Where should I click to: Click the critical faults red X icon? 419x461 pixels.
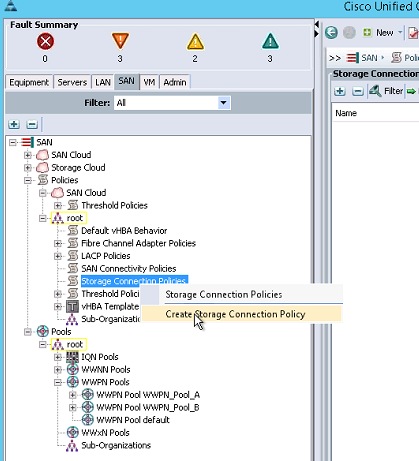[45, 42]
